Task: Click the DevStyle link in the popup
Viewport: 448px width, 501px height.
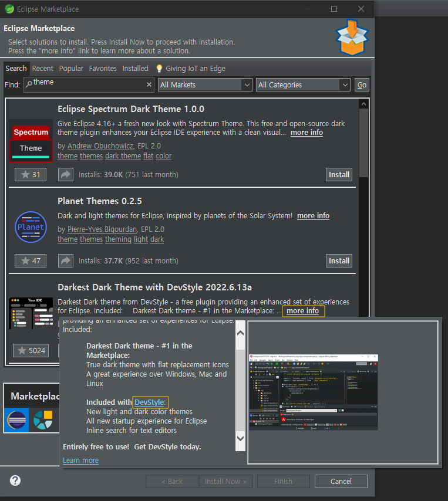Action: 149,402
